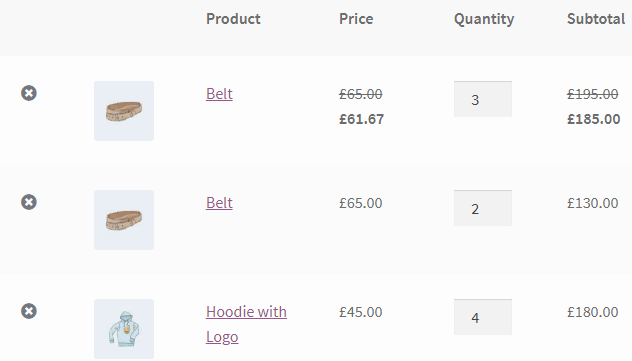Focus the Hoodie quantity field showing 4
The height and width of the screenshot is (361, 632).
(x=483, y=317)
